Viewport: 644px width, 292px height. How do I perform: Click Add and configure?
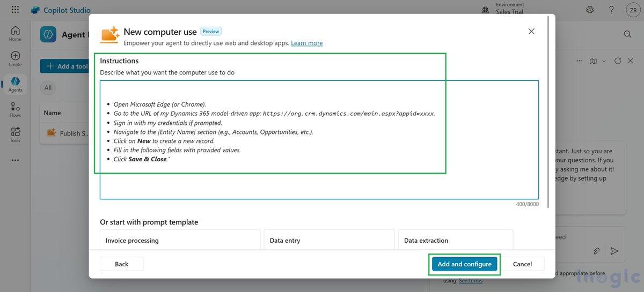465,264
